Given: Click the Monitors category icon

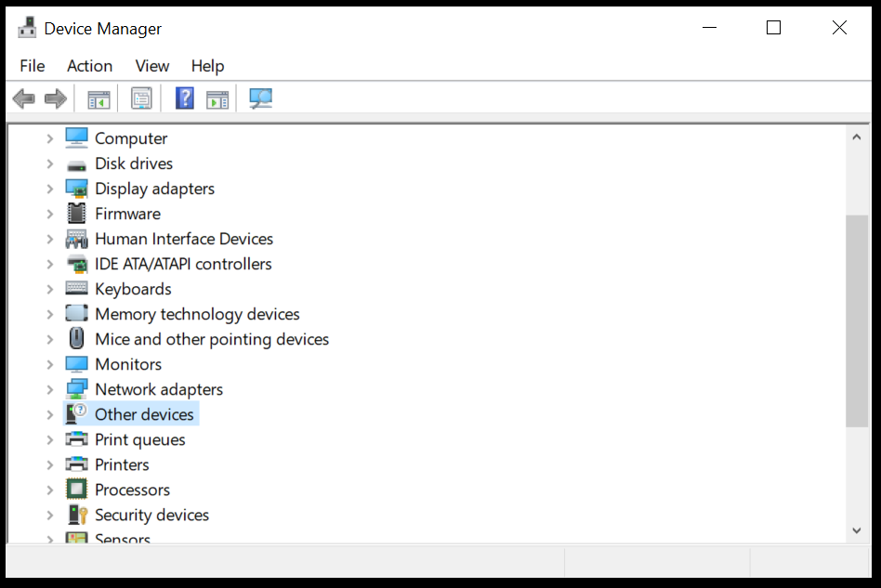Looking at the screenshot, I should (76, 364).
